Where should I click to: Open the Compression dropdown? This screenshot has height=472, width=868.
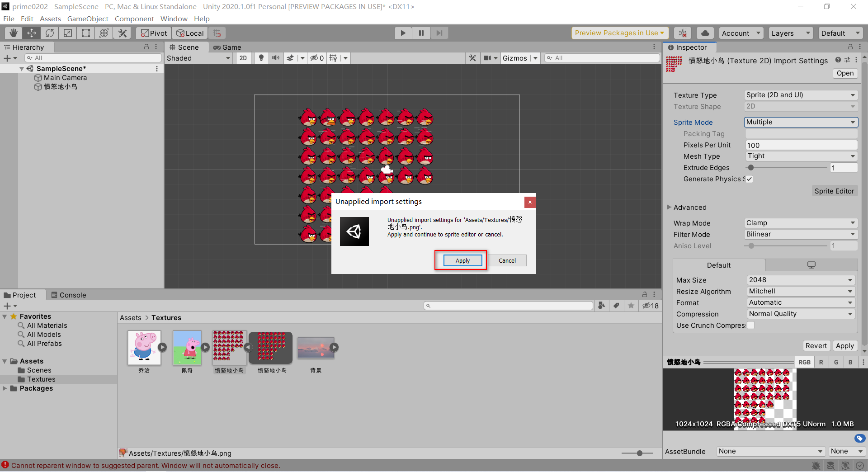click(801, 314)
